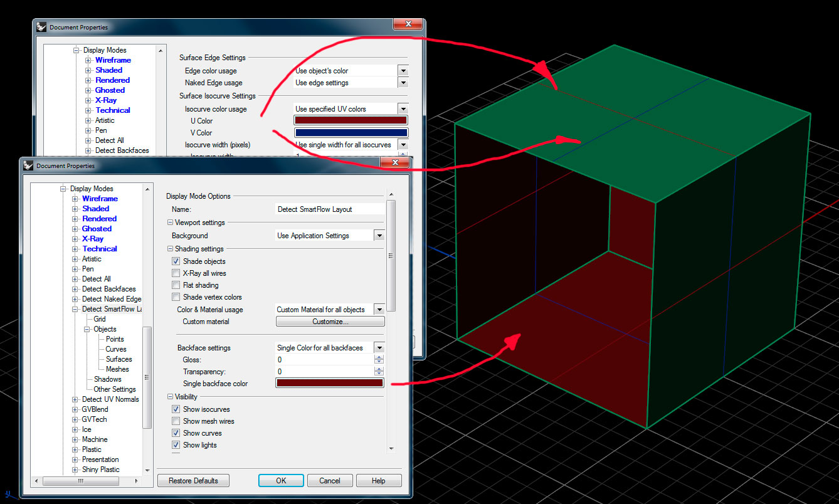The height and width of the screenshot is (504, 839).
Task: Select Grid under Detect SmartFlow Layout
Action: click(x=100, y=319)
